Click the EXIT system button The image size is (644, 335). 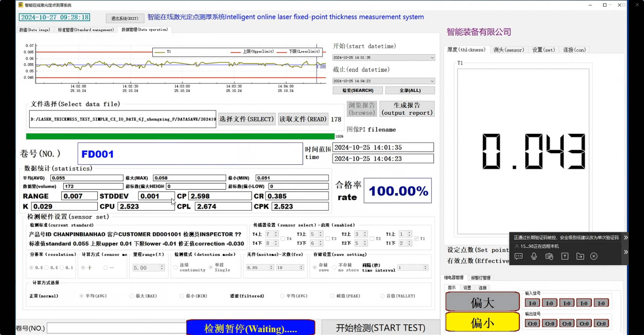125,18
